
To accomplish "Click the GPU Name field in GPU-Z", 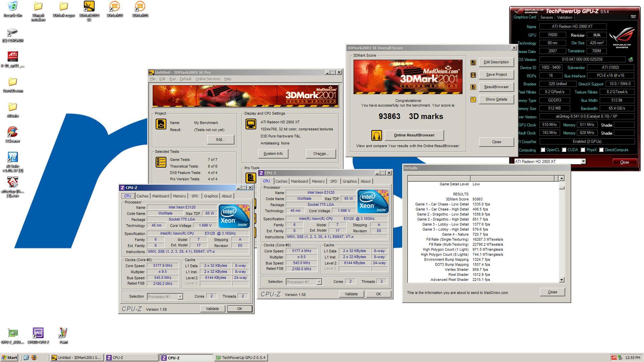I will click(573, 26).
